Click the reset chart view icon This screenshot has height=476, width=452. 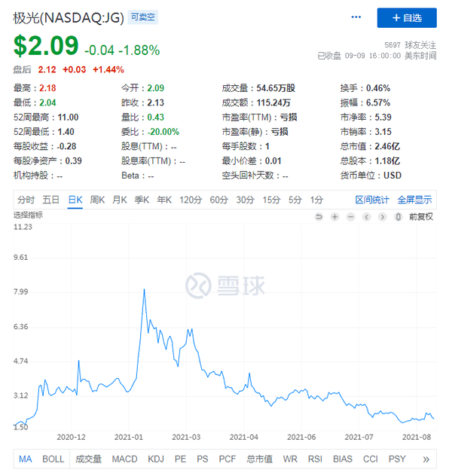click(x=319, y=217)
